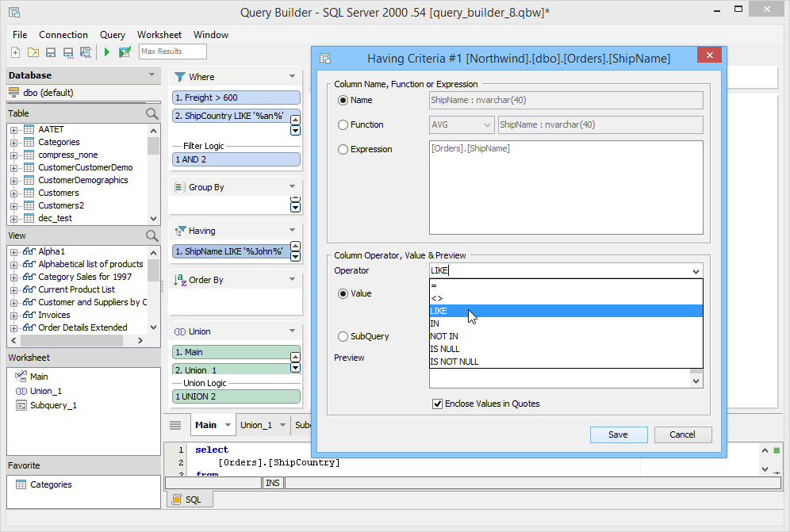
Task: Click the Save SQL script toolbar icon
Action: [86, 52]
